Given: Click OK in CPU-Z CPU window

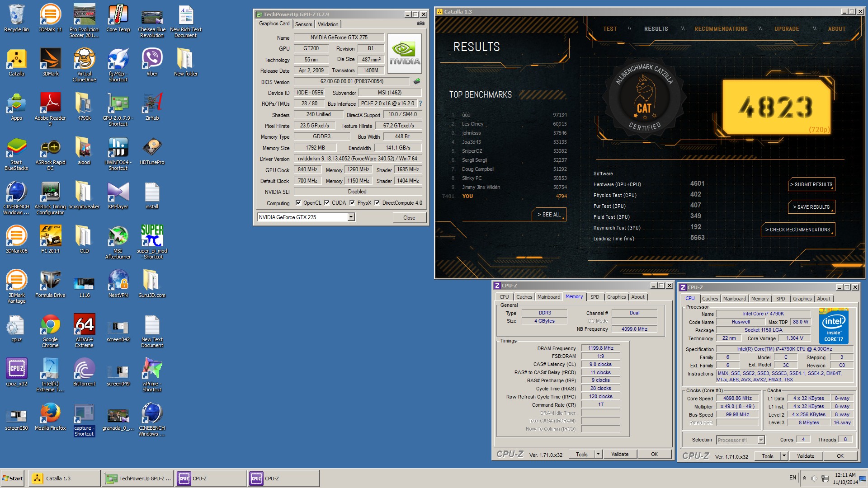Looking at the screenshot, I should click(840, 456).
